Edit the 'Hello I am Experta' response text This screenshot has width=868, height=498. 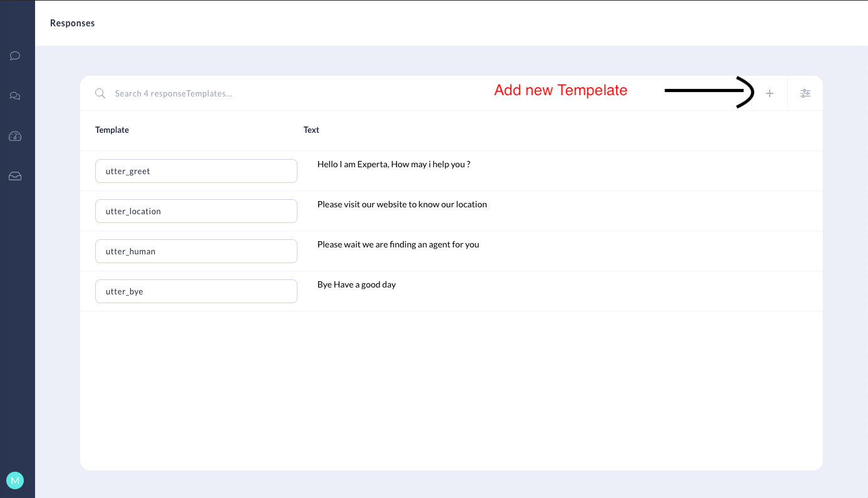[x=393, y=164]
